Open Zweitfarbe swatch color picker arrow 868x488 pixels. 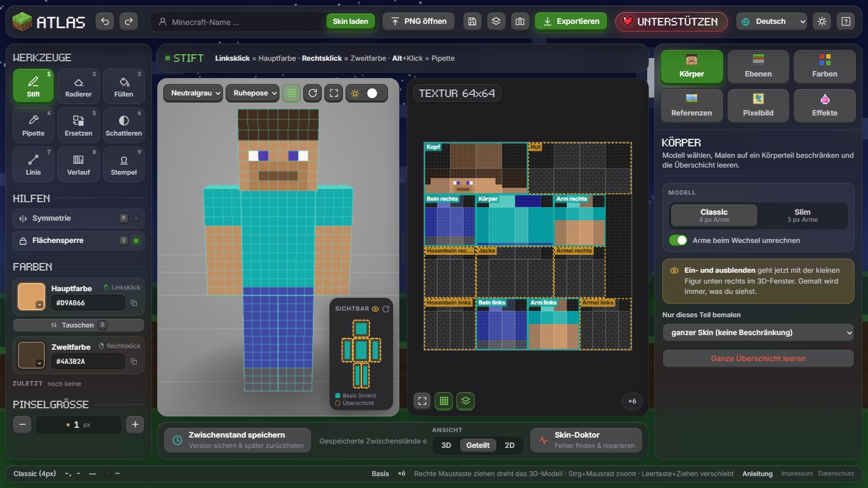point(39,363)
